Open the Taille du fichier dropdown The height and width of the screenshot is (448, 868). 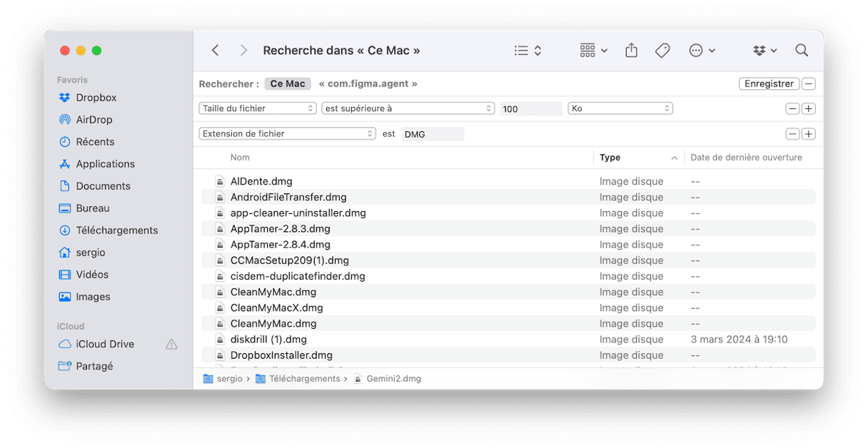point(258,108)
